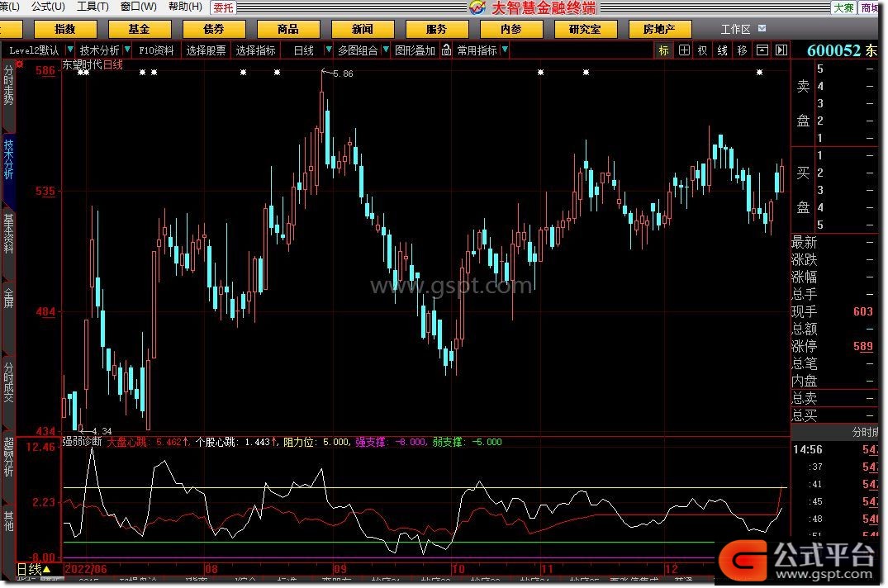Open the 窗口(W) menu
Viewport: 888px width, 588px height.
coord(139,7)
